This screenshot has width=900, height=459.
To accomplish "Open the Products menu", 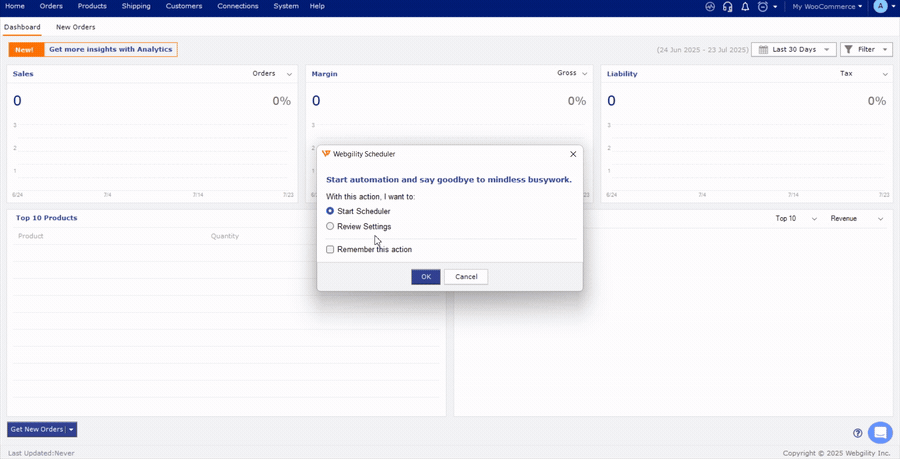I will pos(92,6).
